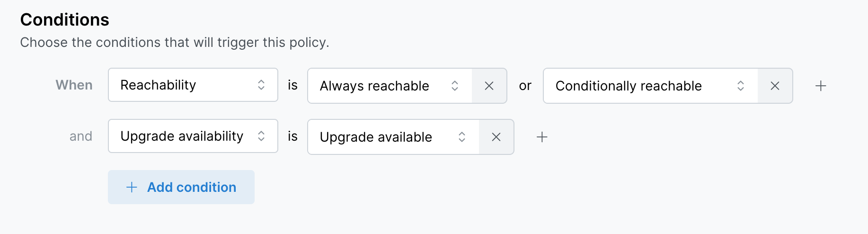
Task: Click the chevron arrows beside 'Always reachable'
Action: point(455,86)
